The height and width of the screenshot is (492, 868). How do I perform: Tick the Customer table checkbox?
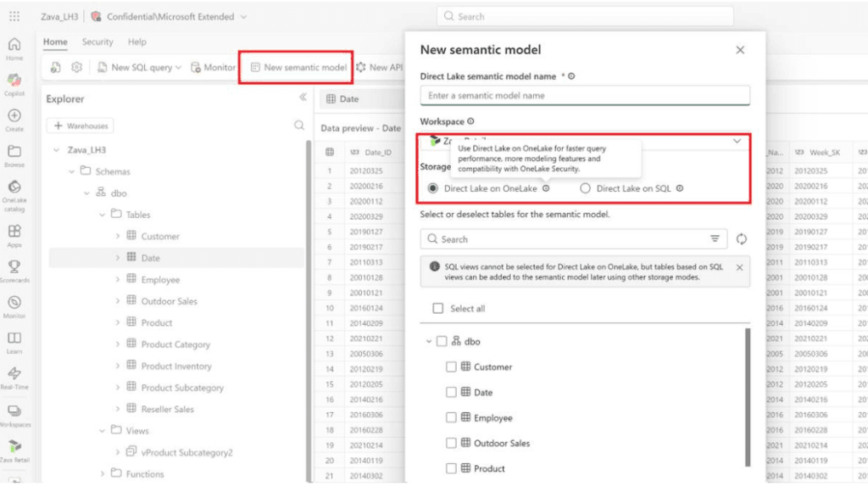pos(451,367)
